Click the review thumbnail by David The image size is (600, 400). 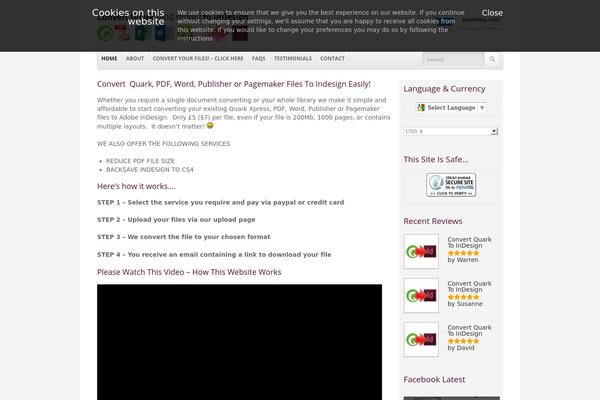(421, 340)
